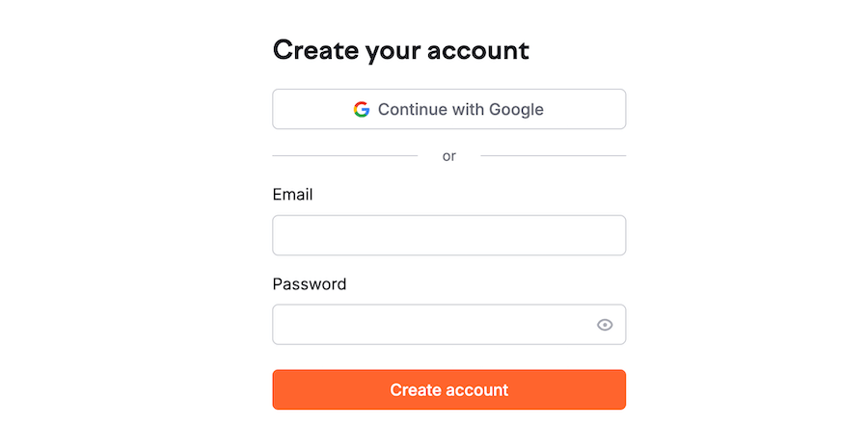Click the "Continue with Google" label text
Screen dimensions: 868x428
460,109
